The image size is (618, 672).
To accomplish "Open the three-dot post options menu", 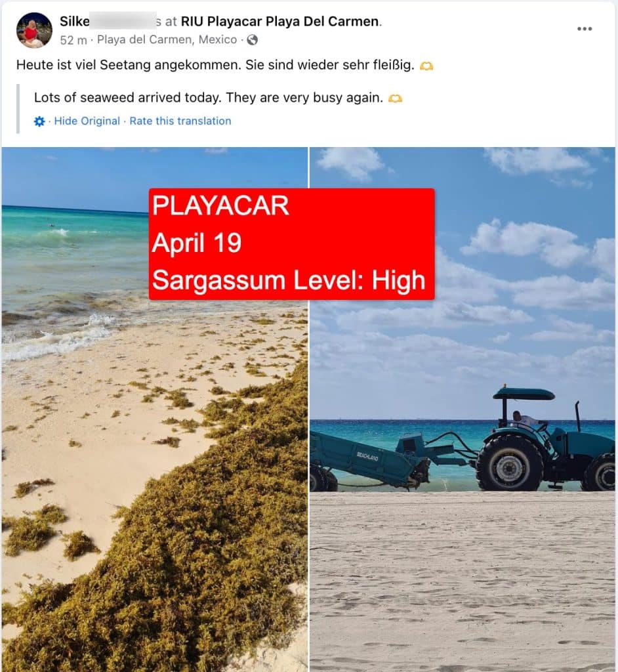I will point(584,29).
